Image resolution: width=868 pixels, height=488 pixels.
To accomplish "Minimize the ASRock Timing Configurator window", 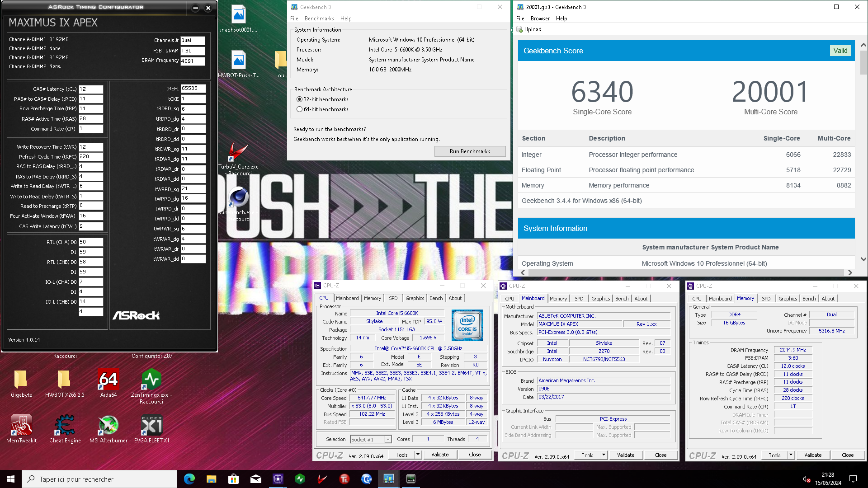I will [x=195, y=8].
